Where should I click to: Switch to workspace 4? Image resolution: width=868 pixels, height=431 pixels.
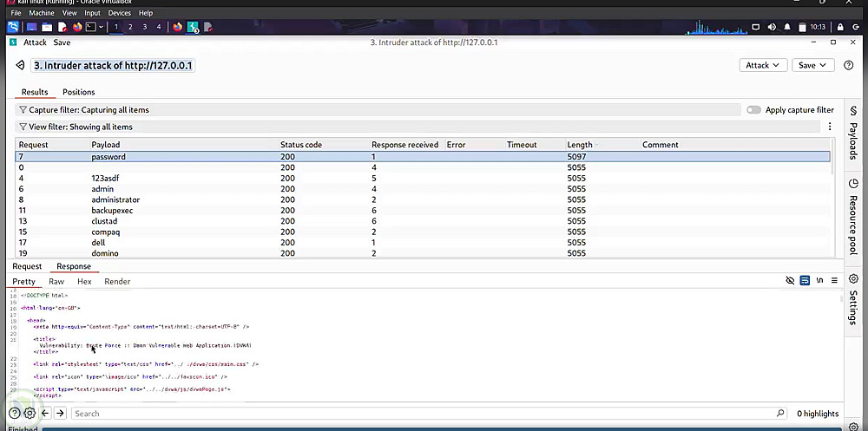point(159,27)
